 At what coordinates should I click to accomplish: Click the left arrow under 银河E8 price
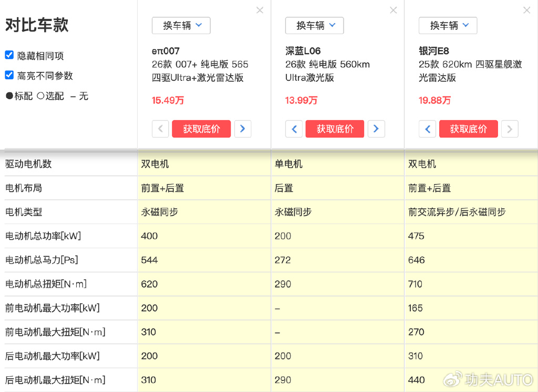(x=427, y=129)
